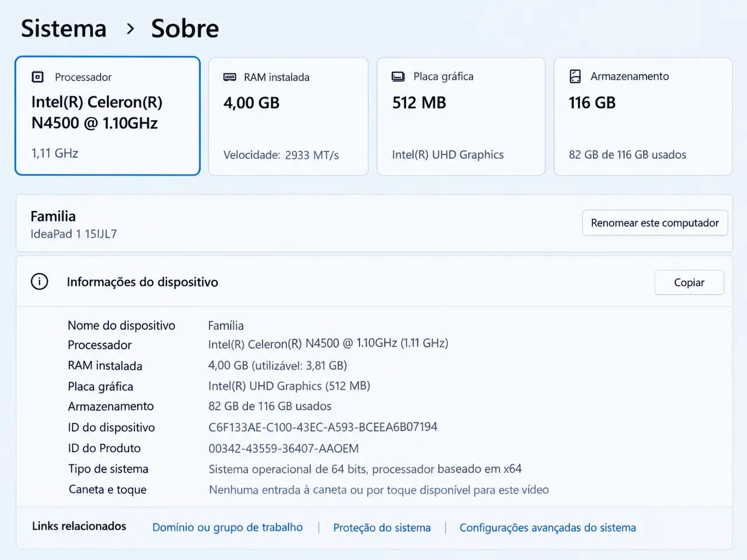Click the storage drive icon

tap(575, 76)
